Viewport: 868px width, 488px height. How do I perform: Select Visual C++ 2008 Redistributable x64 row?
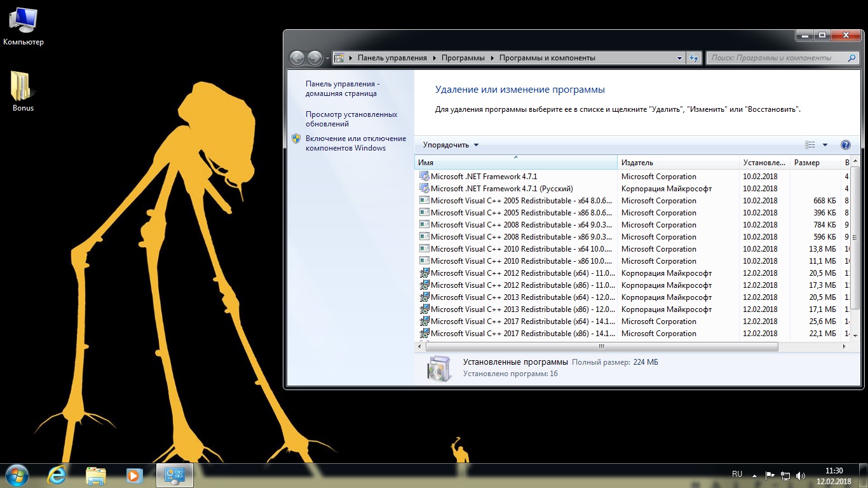point(632,225)
